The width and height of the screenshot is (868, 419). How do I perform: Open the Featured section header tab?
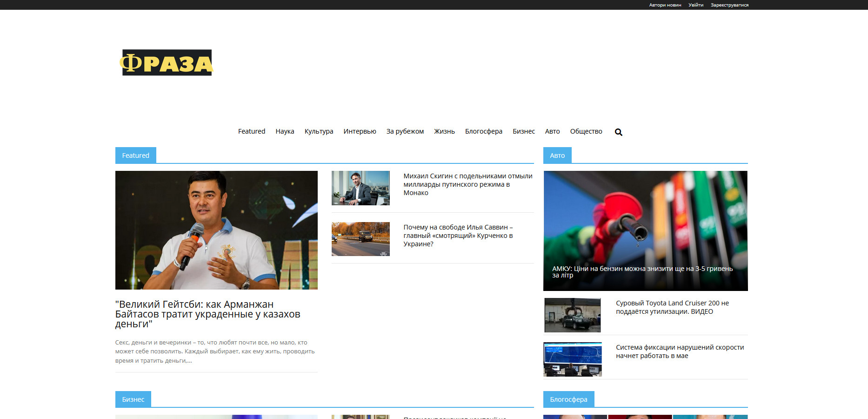pyautogui.click(x=135, y=155)
